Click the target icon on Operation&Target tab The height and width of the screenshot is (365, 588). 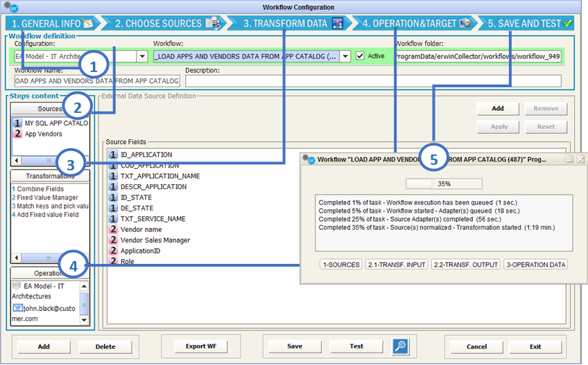[465, 24]
